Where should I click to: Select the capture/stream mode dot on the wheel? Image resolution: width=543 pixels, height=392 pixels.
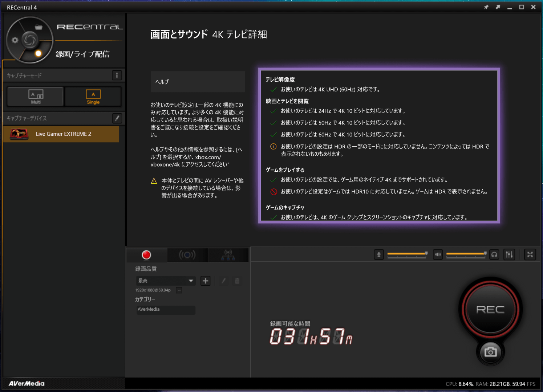pyautogui.click(x=38, y=54)
